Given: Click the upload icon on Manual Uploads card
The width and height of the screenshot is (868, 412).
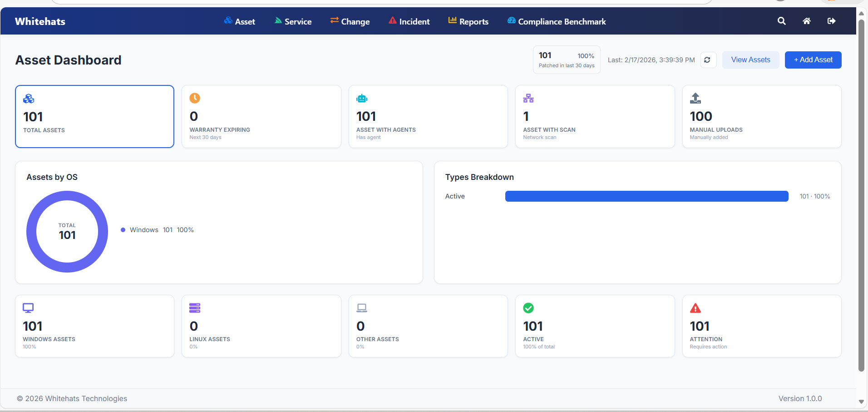Looking at the screenshot, I should point(695,98).
